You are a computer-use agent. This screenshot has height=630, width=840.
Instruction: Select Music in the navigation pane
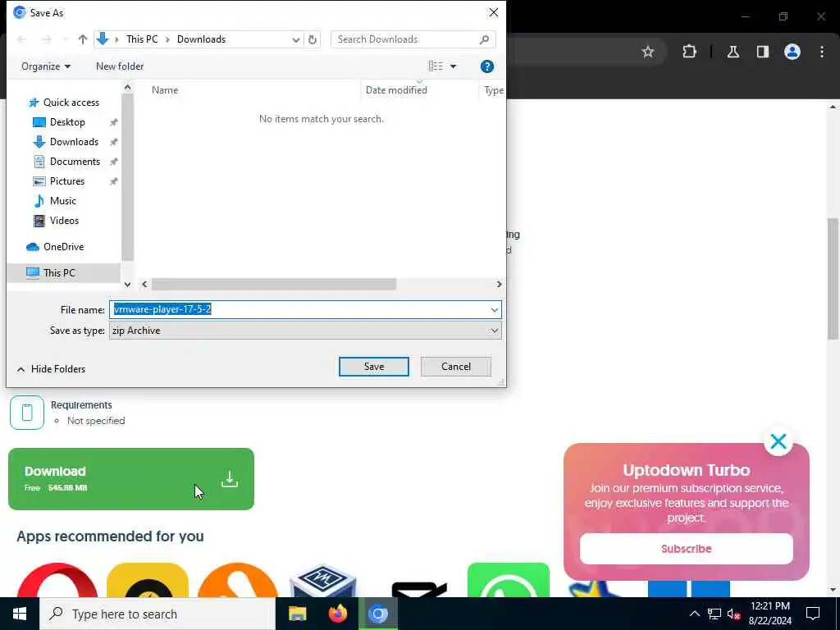[62, 201]
